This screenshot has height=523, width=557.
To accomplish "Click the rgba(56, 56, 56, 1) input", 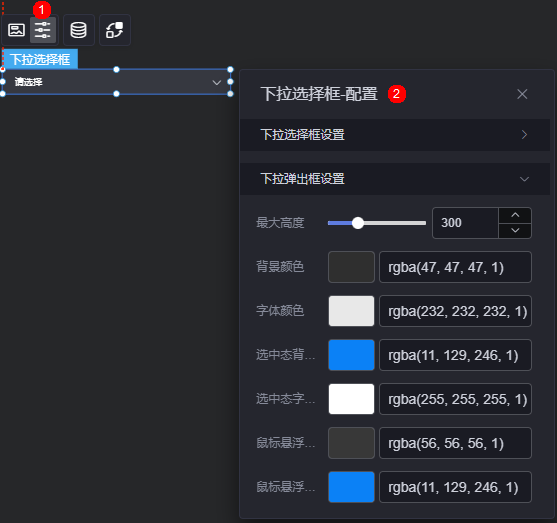I will click(x=455, y=443).
